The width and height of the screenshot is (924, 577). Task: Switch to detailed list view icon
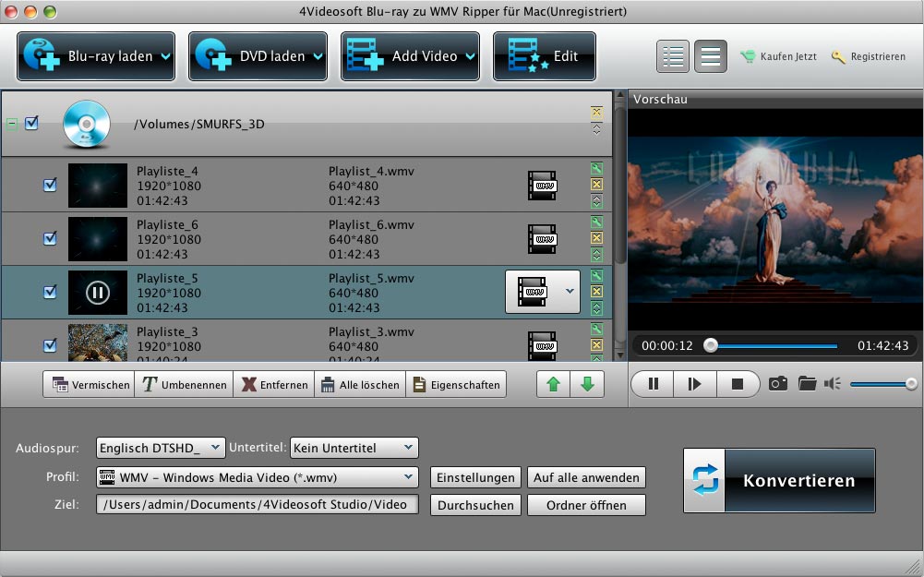point(673,56)
